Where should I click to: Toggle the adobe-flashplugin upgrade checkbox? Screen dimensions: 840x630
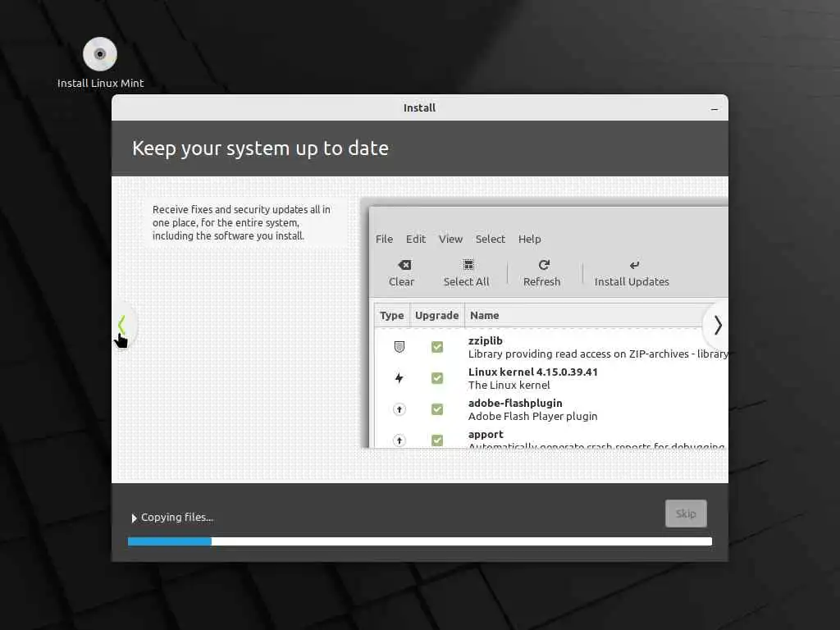[x=437, y=409]
